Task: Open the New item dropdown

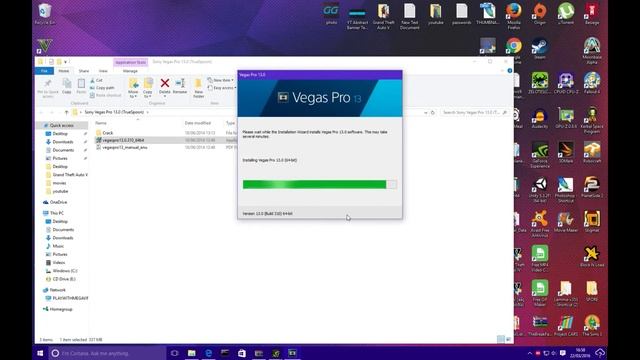Action: pos(220,80)
